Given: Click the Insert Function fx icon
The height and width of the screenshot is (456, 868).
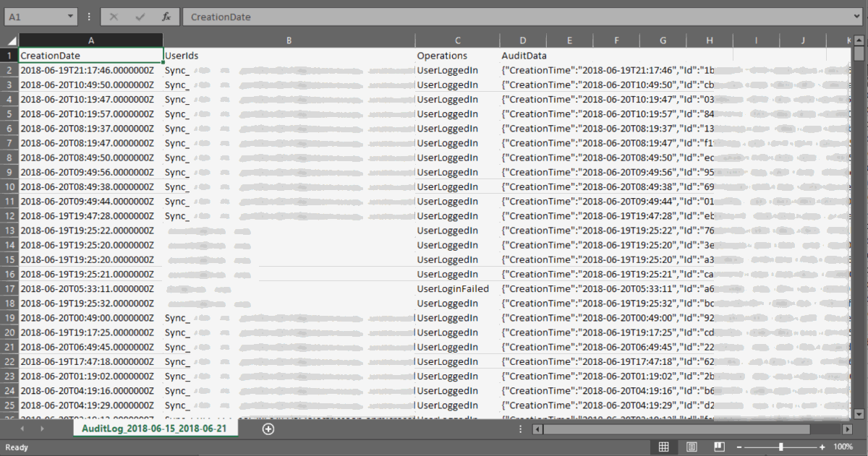Looking at the screenshot, I should coord(166,16).
